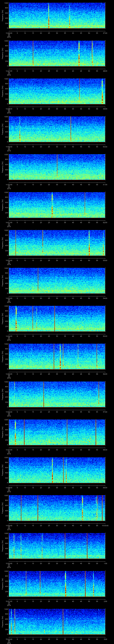Select the spectrogram panel starting at 14:47:00

click(57, 54)
